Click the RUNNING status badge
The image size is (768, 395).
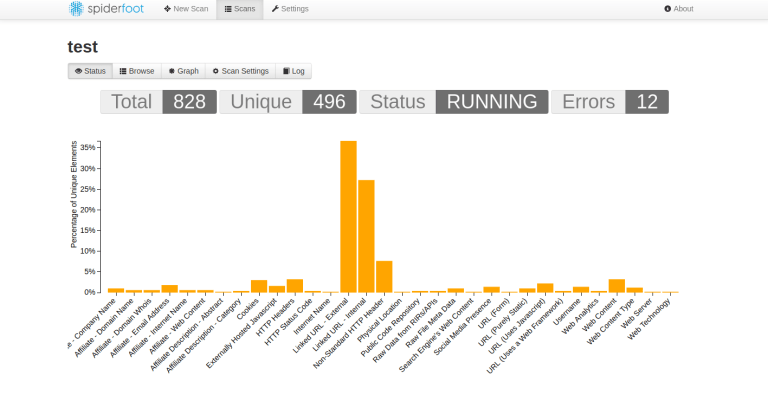pos(492,102)
